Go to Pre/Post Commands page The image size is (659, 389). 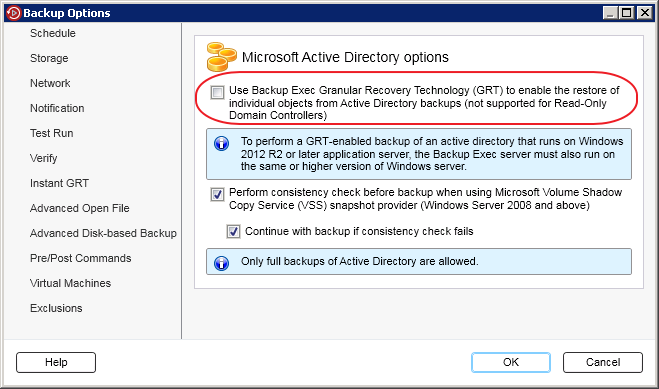(81, 258)
